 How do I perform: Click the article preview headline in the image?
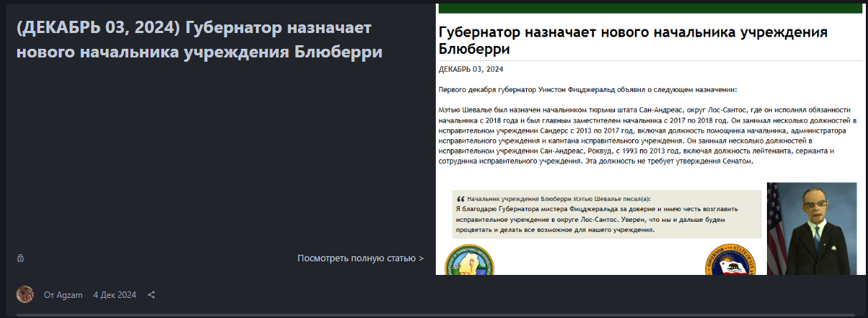632,40
